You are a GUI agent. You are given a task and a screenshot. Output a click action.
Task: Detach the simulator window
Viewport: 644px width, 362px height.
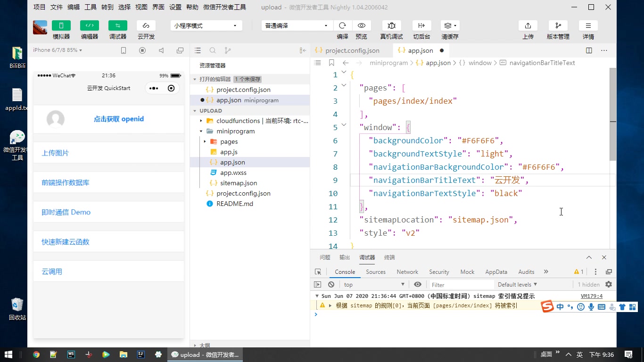(180, 50)
